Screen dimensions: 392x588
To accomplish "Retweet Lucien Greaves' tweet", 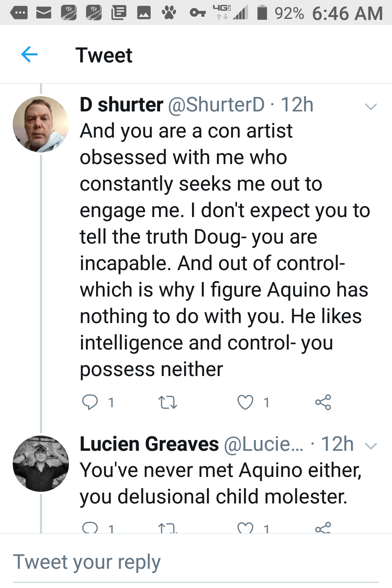I will click(168, 528).
